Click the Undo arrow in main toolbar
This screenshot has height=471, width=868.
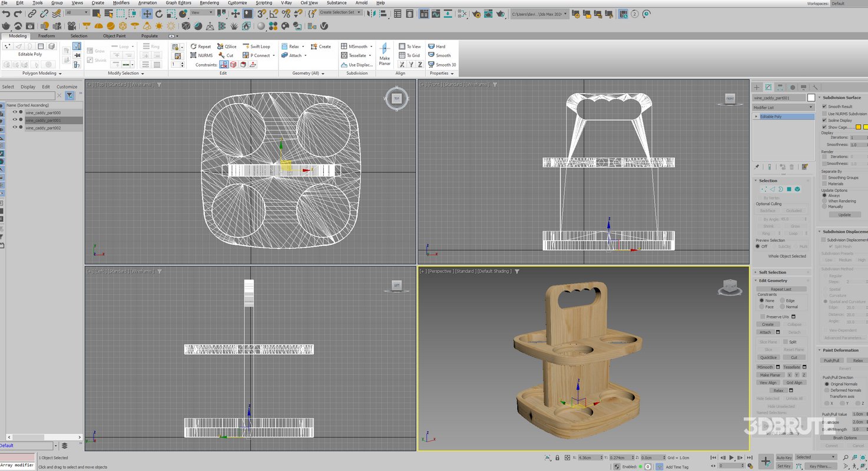[6, 13]
